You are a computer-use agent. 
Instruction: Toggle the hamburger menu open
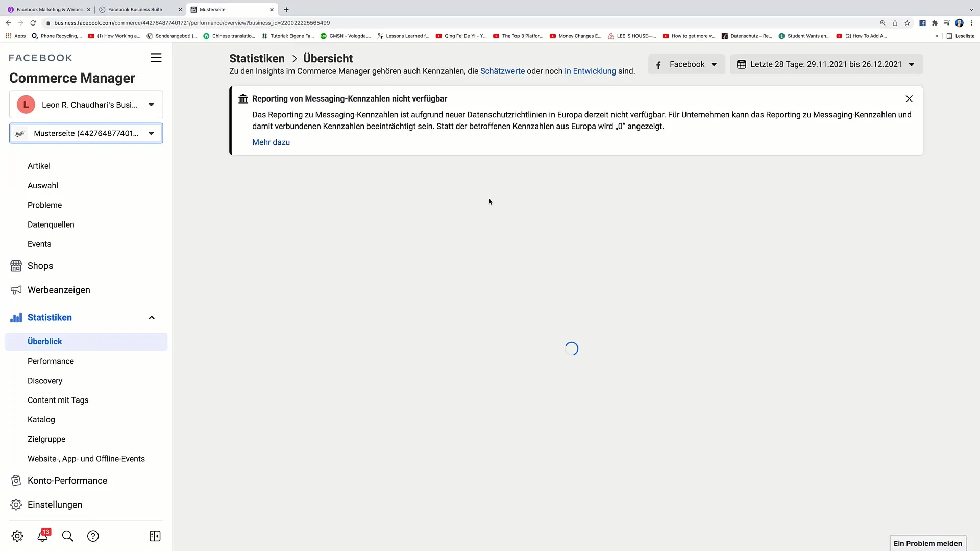coord(156,58)
